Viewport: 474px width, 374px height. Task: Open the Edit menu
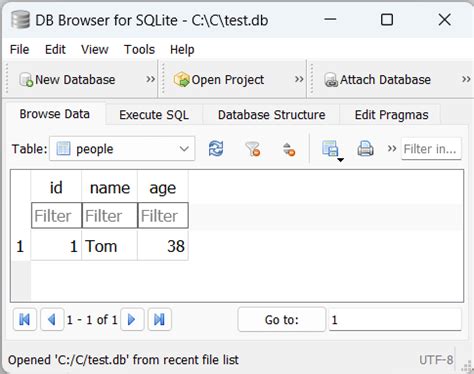pos(55,50)
